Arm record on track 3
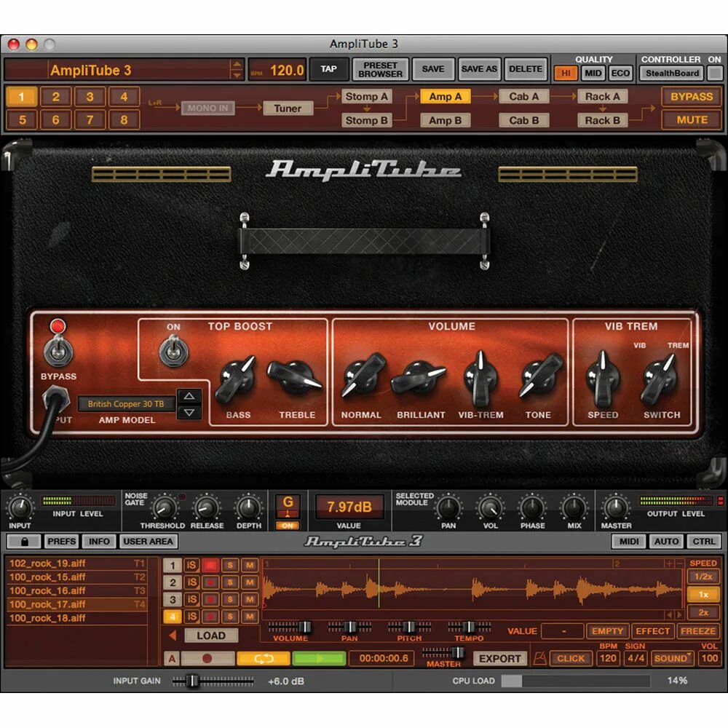The width and height of the screenshot is (728, 728). click(210, 599)
